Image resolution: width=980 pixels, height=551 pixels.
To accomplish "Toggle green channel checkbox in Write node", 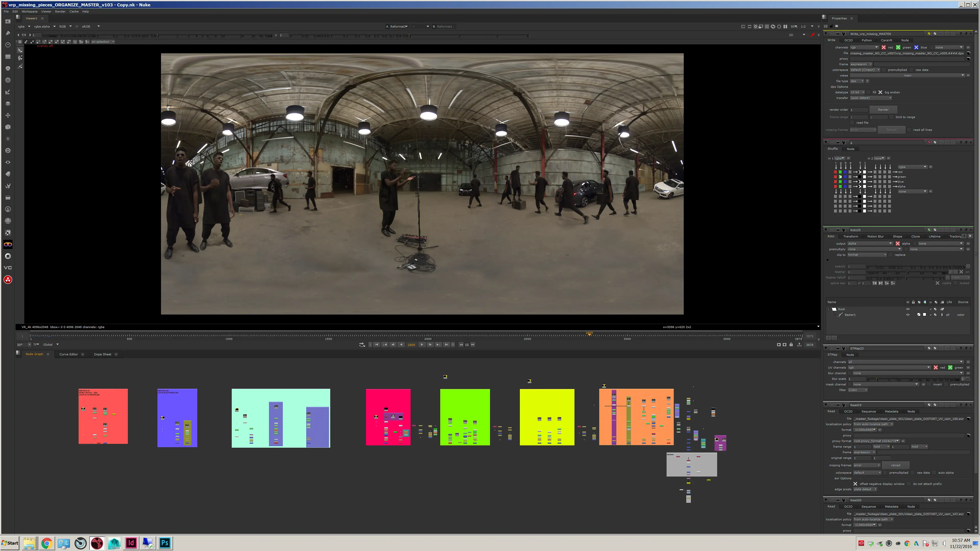I will 898,47.
